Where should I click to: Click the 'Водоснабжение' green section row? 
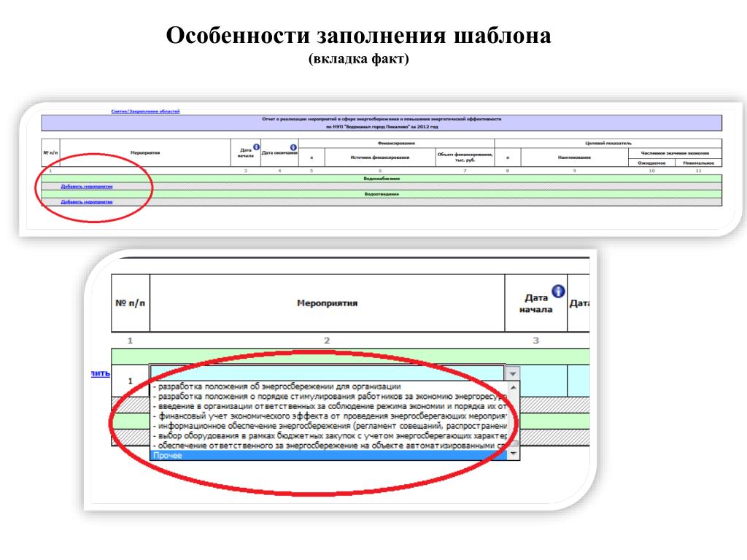(x=382, y=179)
